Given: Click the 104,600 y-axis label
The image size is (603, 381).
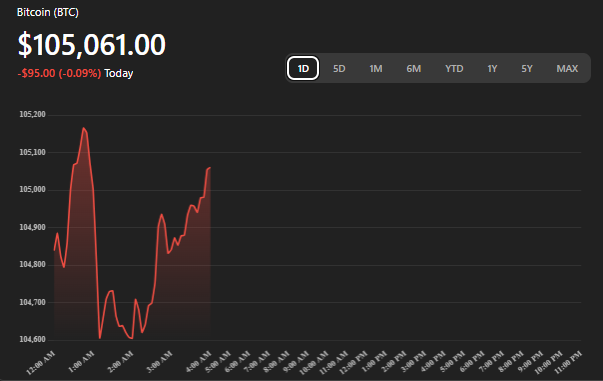Looking at the screenshot, I should (32, 339).
